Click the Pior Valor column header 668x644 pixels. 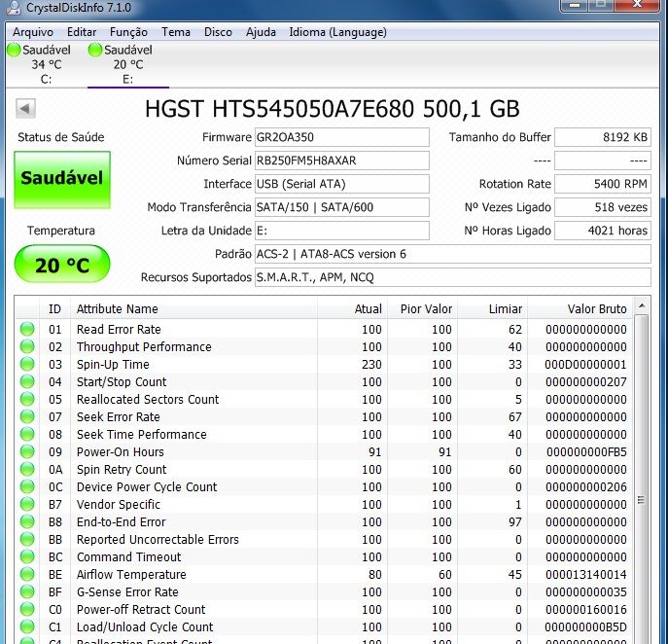422,309
